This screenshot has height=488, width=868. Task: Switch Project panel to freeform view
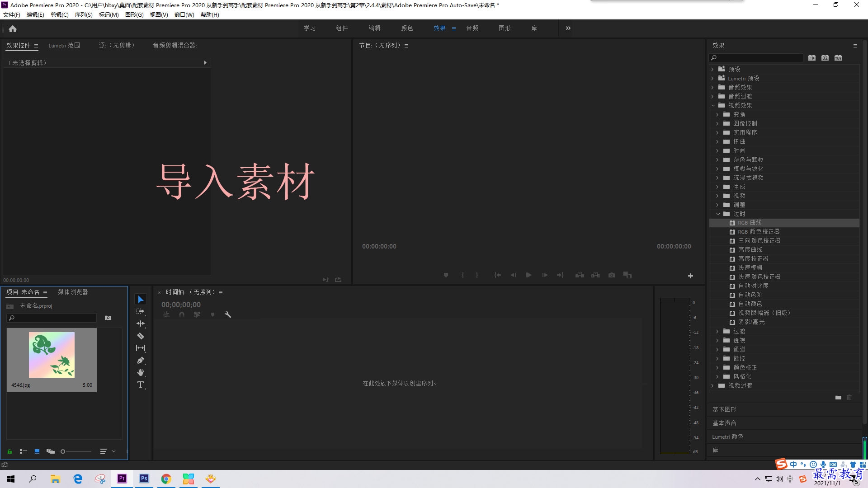click(51, 451)
